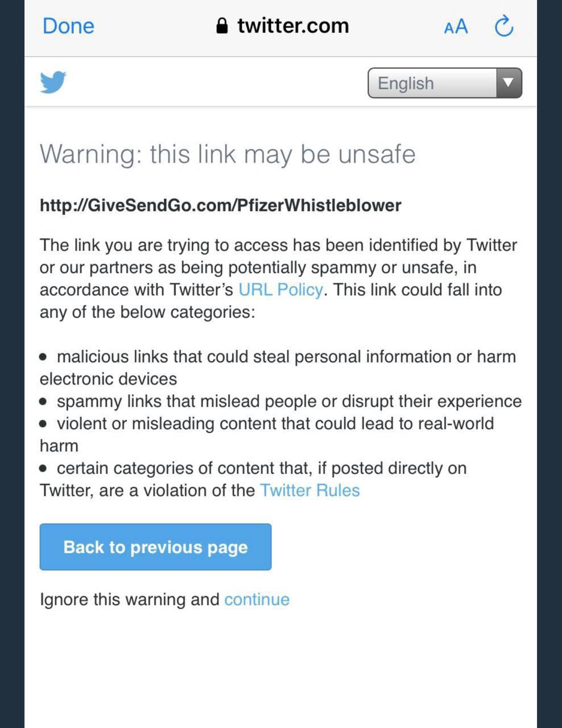The width and height of the screenshot is (562, 728).
Task: Click the Back to previous page button
Action: 155,547
